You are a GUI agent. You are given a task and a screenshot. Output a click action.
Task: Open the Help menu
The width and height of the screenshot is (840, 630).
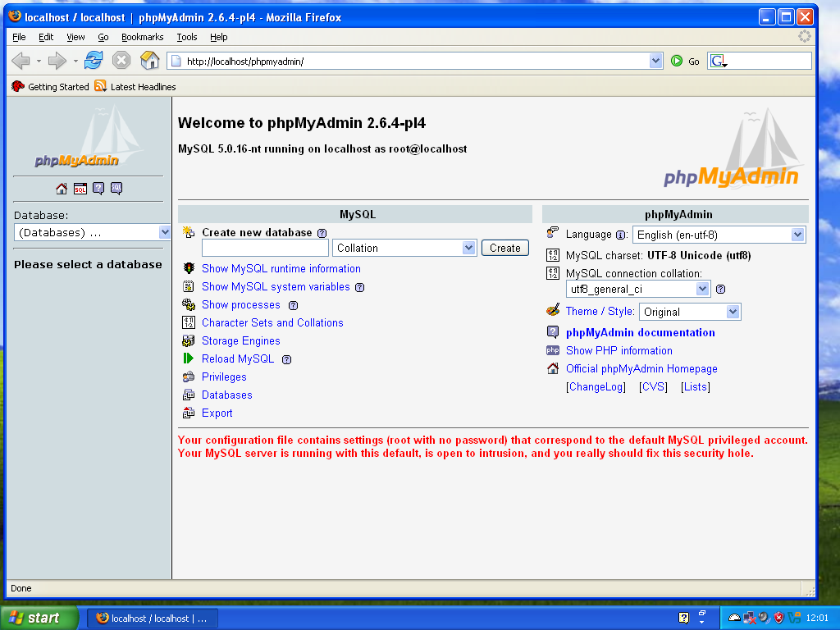click(x=218, y=37)
